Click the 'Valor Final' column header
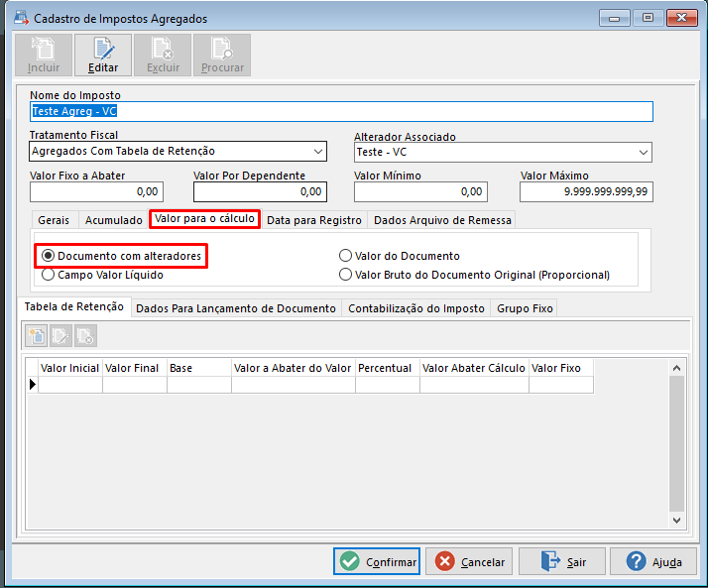Viewport: 708px width, 588px height. (135, 368)
